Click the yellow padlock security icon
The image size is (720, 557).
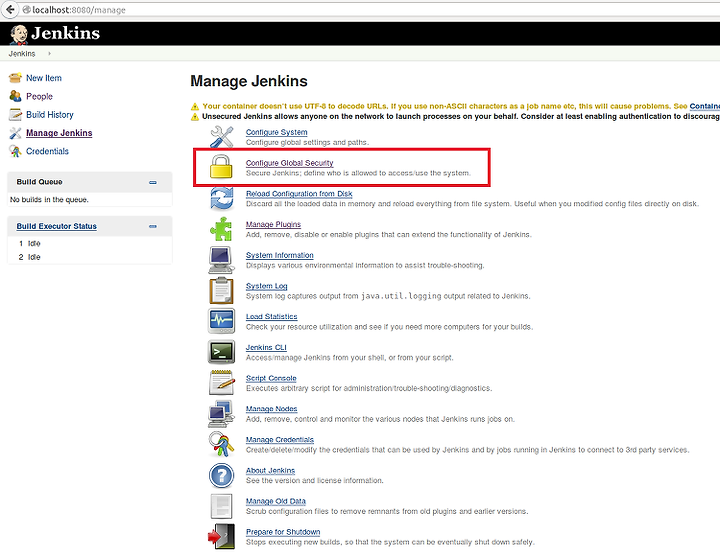coord(221,166)
